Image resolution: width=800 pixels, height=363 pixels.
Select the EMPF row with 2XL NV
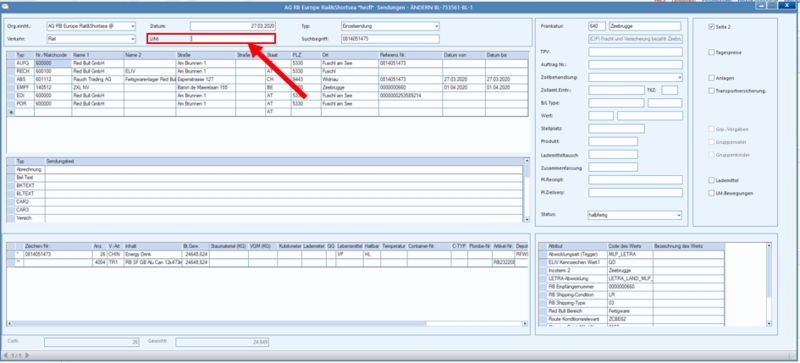[x=267, y=87]
